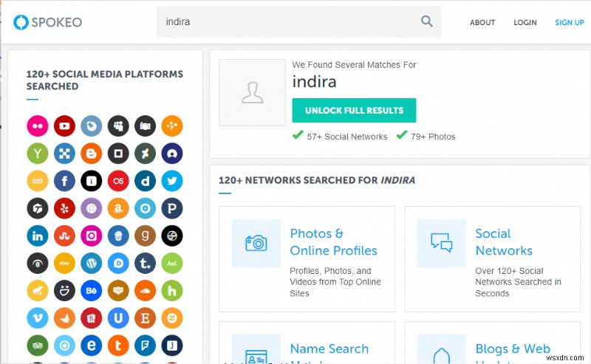This screenshot has height=364, width=591.
Task: Open the Photos & Online Profiles link
Action: [333, 242]
